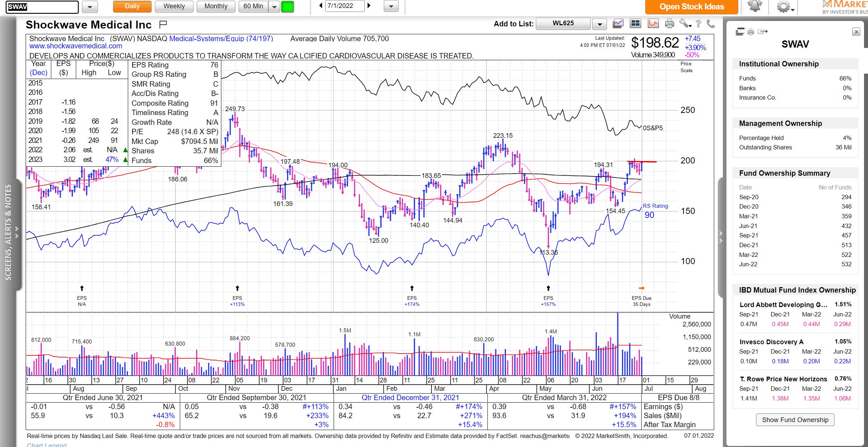
Task: Expand the 60 Min interval dropdown arrow
Action: [x=274, y=6]
